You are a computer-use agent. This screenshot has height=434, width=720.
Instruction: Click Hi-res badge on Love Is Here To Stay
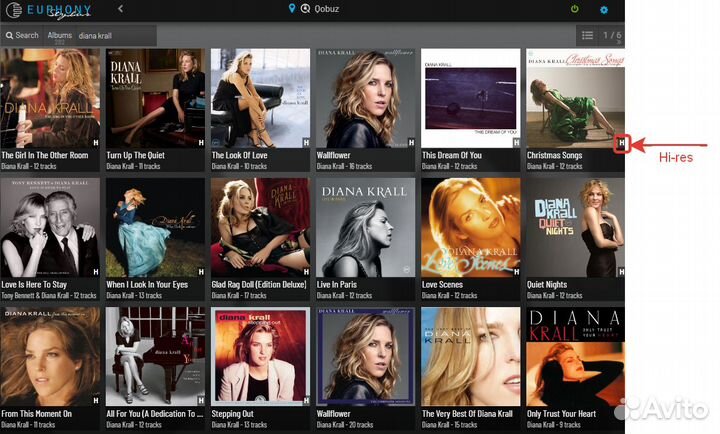(96, 272)
